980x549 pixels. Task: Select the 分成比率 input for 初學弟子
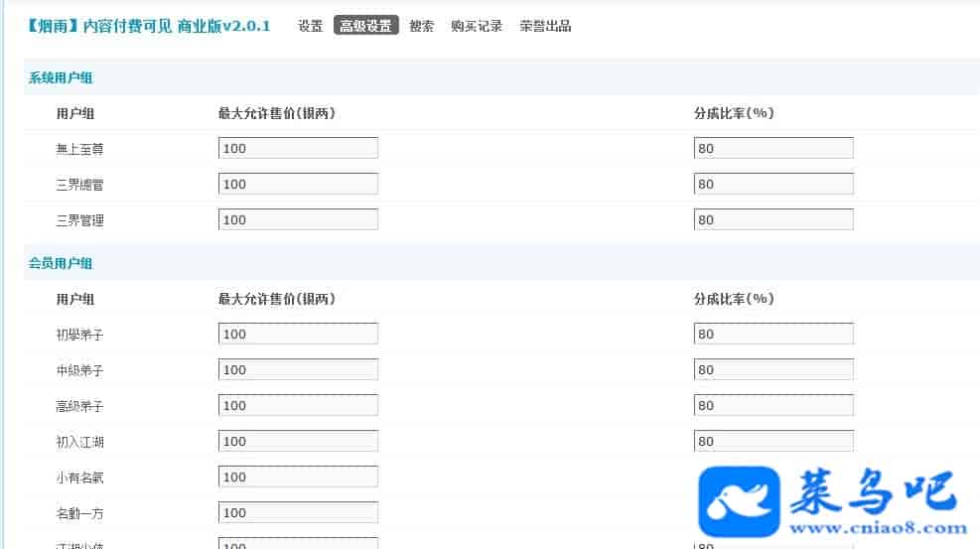(773, 335)
